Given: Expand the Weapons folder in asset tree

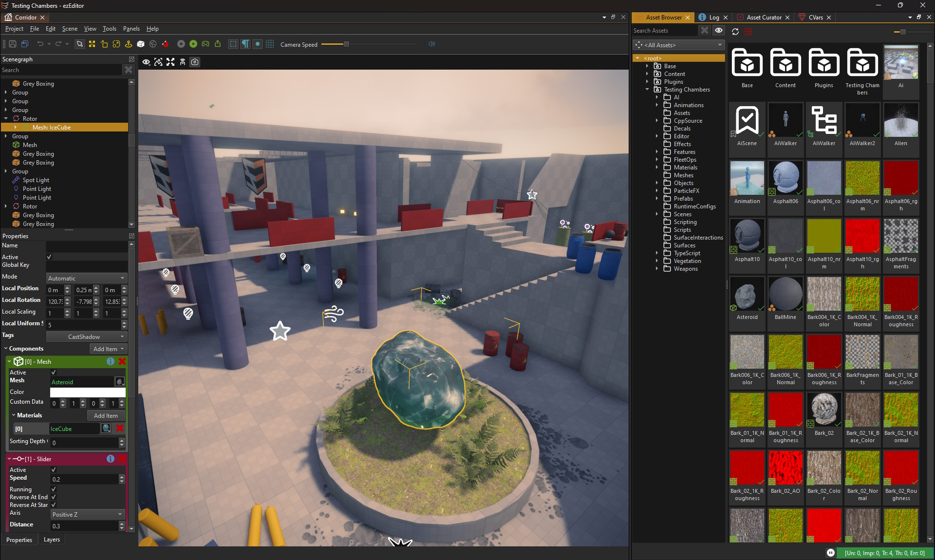Looking at the screenshot, I should [x=656, y=269].
